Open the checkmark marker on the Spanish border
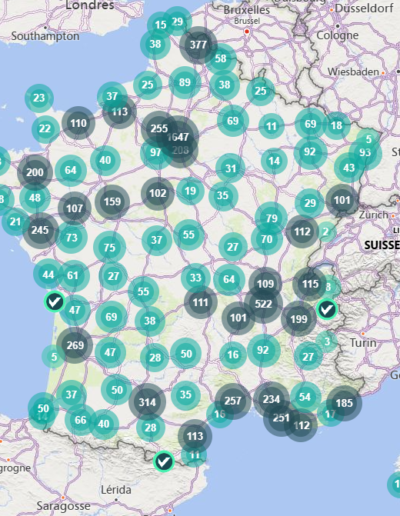This screenshot has height=516, width=400. point(164,462)
